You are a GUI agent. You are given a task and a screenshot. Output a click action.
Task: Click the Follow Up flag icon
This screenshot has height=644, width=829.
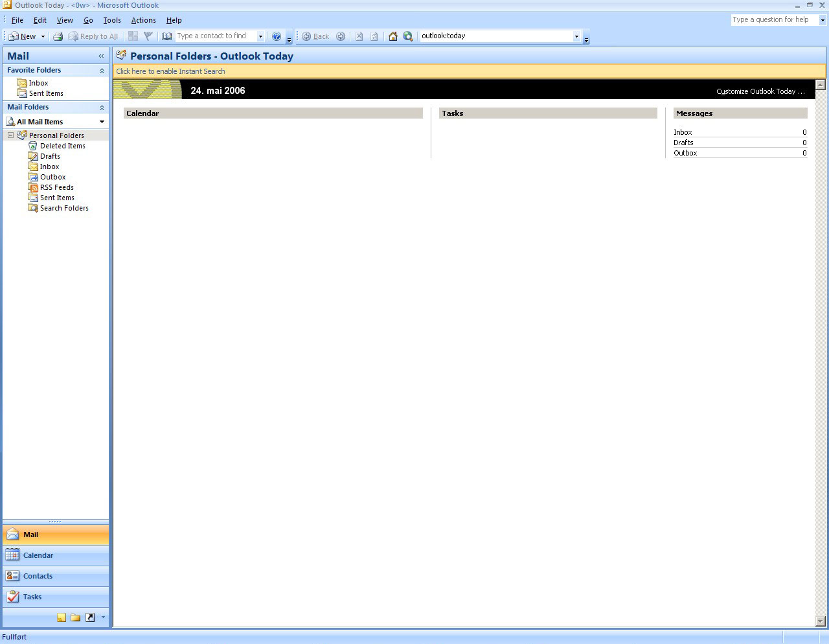pos(148,36)
